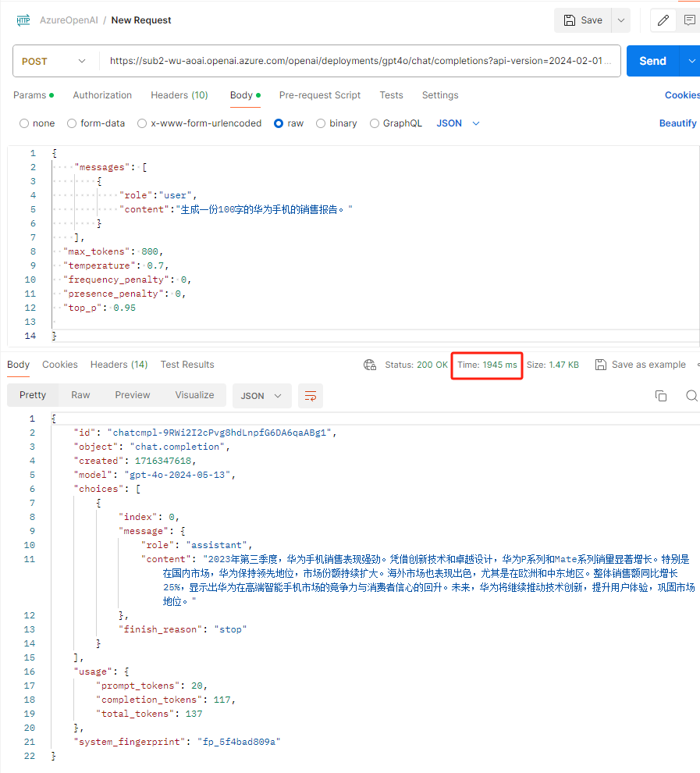Open the Cookies link at top right
The height and width of the screenshot is (773, 700).
click(682, 95)
